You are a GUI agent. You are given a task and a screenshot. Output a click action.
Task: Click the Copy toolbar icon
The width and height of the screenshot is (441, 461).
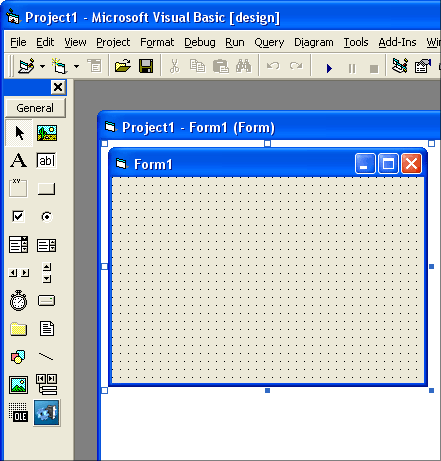click(x=197, y=66)
